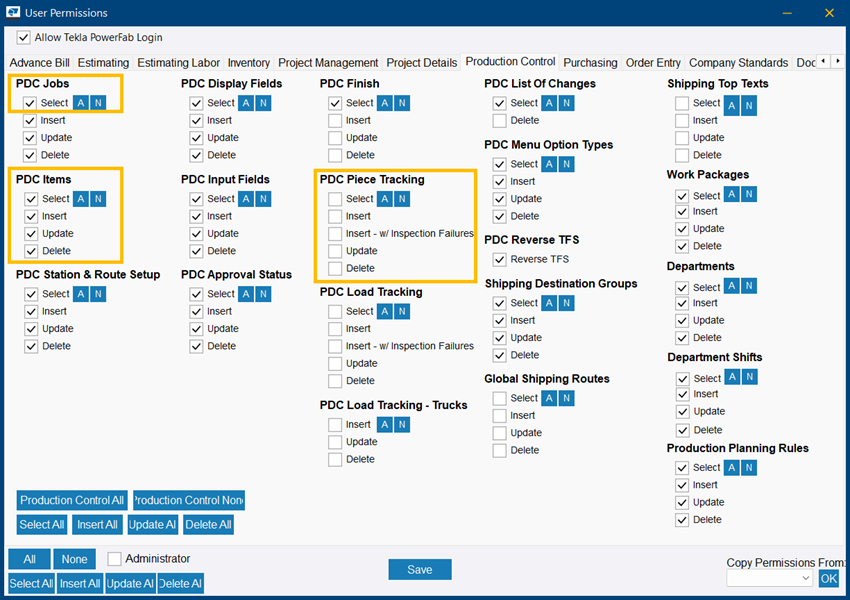The image size is (850, 600).
Task: Switch to the Purchasing tab
Action: coord(590,63)
